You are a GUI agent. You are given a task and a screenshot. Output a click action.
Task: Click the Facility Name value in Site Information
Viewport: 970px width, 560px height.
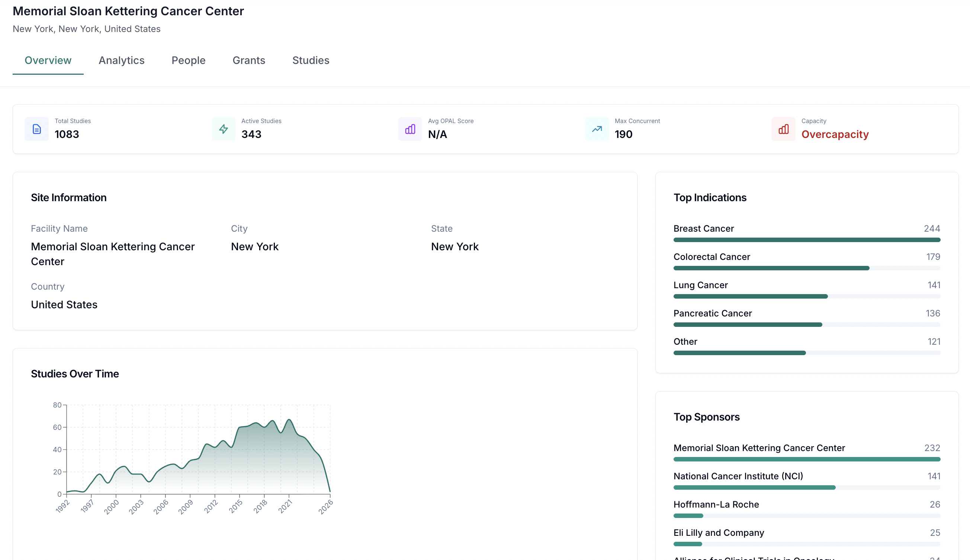pyautogui.click(x=113, y=254)
